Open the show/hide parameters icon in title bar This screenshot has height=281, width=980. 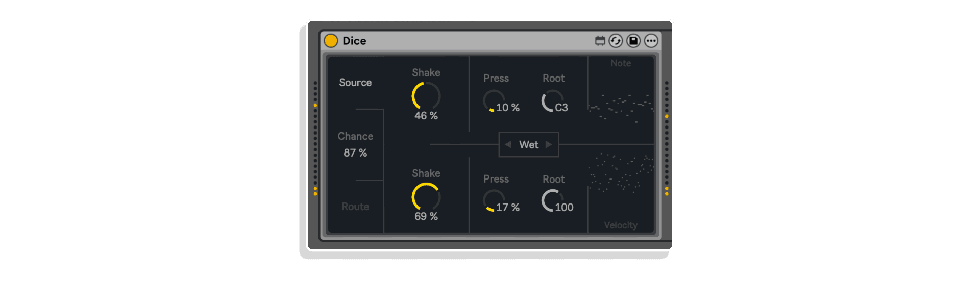(x=600, y=41)
